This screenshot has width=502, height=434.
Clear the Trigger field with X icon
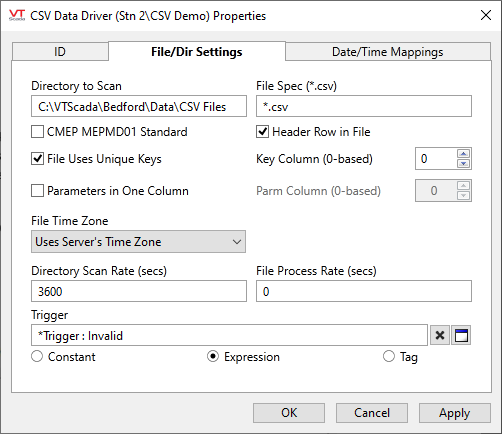coord(440,335)
